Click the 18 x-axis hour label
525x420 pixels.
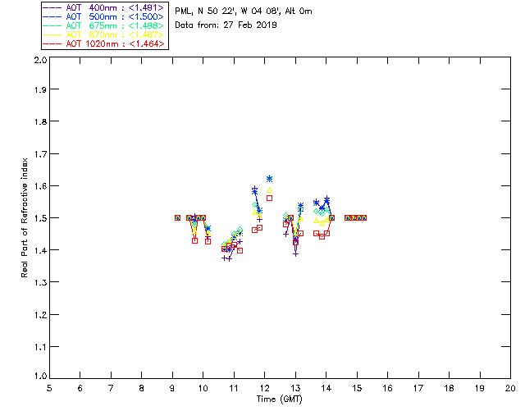[x=449, y=388]
